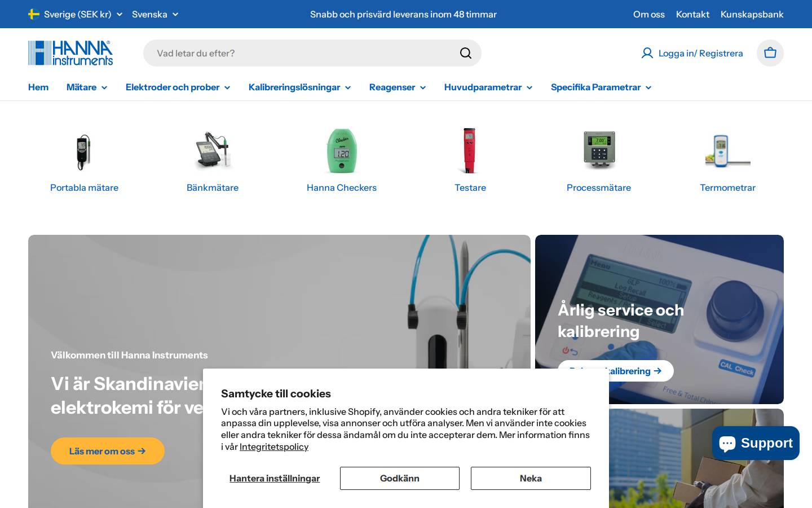Open the Om oss page
Screen dimensions: 812x508
(649, 14)
